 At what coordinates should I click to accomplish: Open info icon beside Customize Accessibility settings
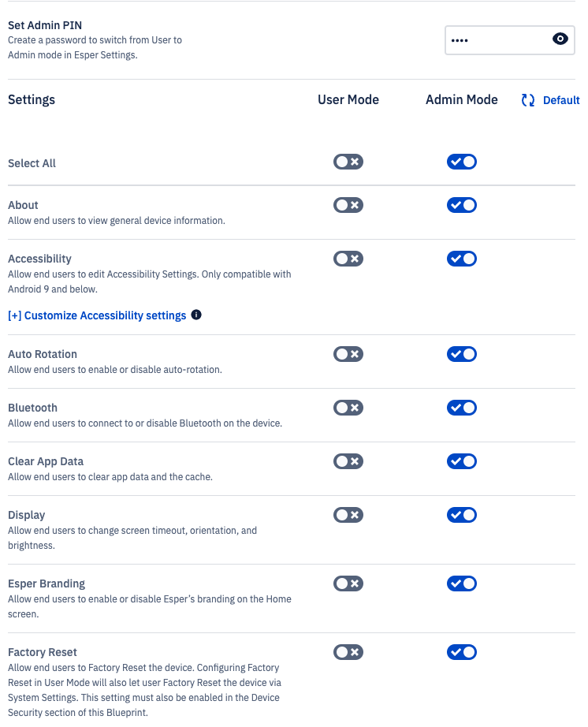click(196, 315)
